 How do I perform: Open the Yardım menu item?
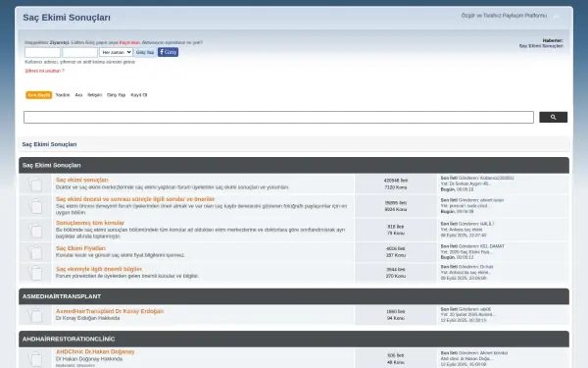click(x=63, y=95)
